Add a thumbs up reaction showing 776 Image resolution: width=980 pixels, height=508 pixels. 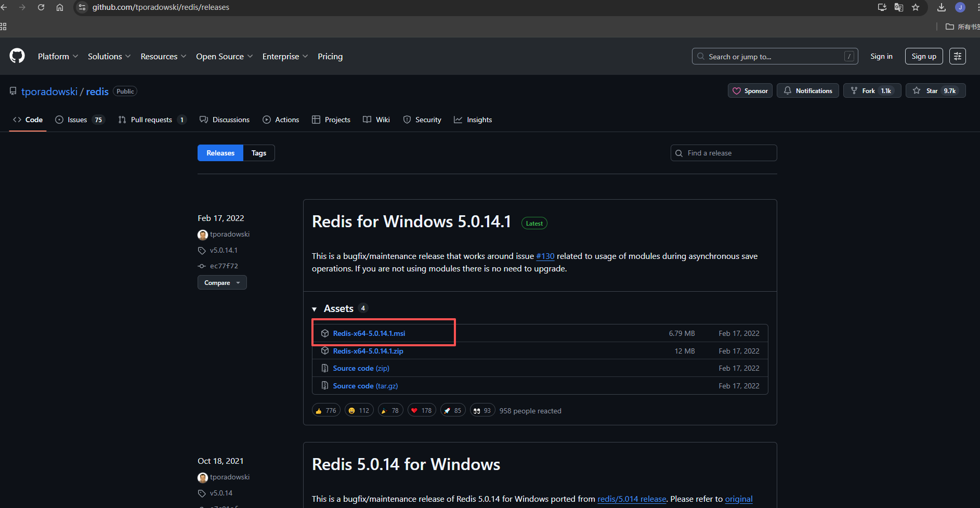pos(326,411)
